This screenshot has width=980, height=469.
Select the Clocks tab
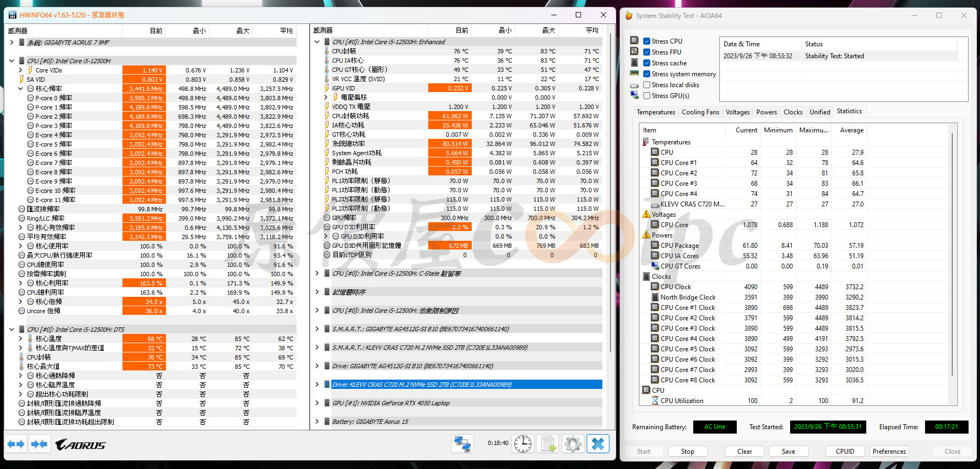click(x=793, y=112)
